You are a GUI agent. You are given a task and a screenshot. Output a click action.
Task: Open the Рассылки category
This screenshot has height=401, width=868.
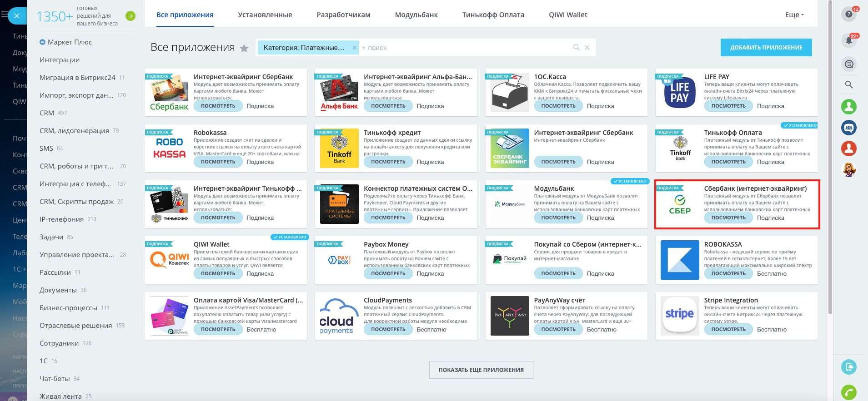click(55, 272)
